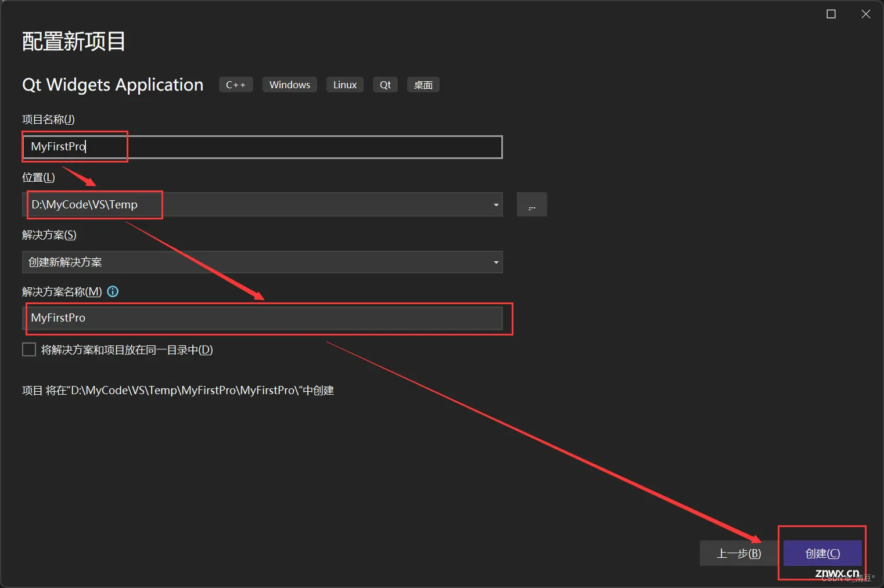This screenshot has width=884, height=588.
Task: Maximize the dialog window
Action: 831,14
